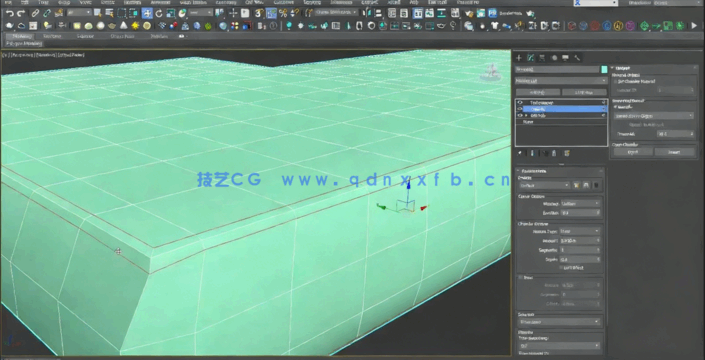Screen dimensions: 705x360
Task: Select the Unlink Selection tool
Action: pos(47,13)
